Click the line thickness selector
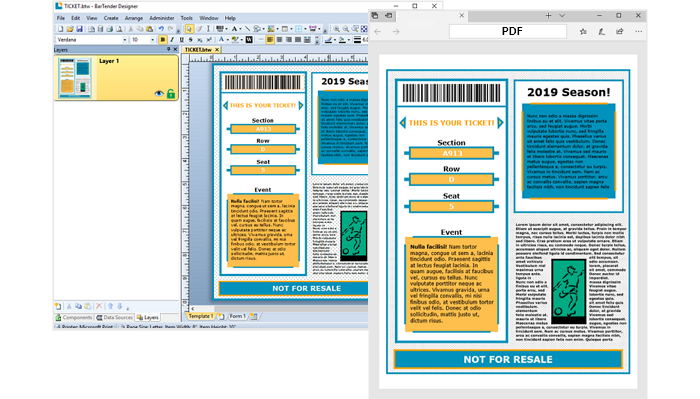This screenshot has width=700, height=399. [357, 40]
